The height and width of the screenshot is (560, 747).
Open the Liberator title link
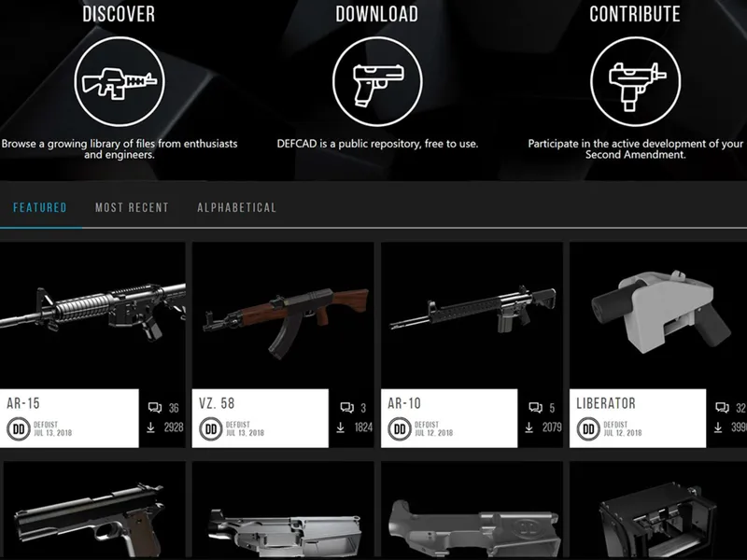(606, 403)
